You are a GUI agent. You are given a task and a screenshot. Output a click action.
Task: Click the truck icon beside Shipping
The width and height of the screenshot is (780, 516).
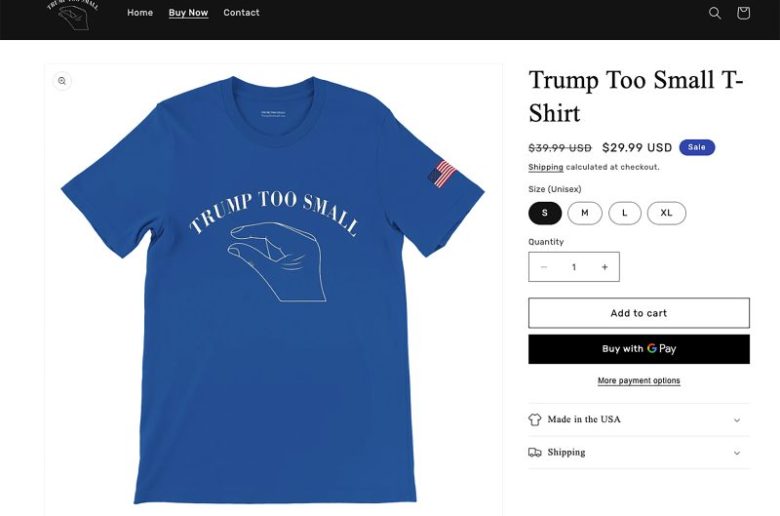pyautogui.click(x=535, y=452)
